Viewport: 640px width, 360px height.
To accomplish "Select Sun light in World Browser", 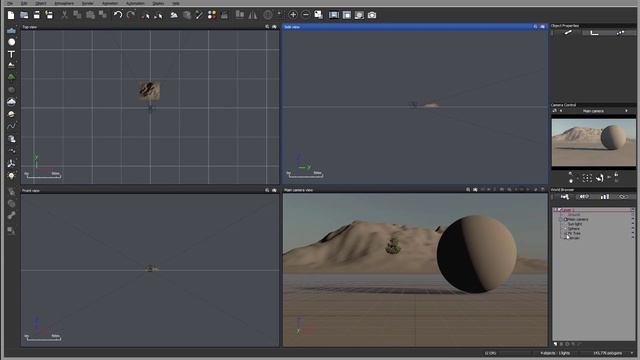I will coord(575,224).
